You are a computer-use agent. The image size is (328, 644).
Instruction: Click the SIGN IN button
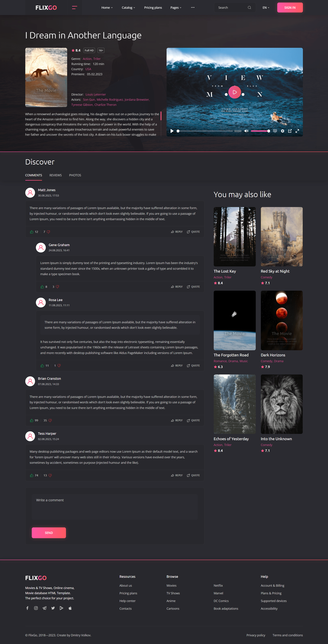(x=290, y=8)
